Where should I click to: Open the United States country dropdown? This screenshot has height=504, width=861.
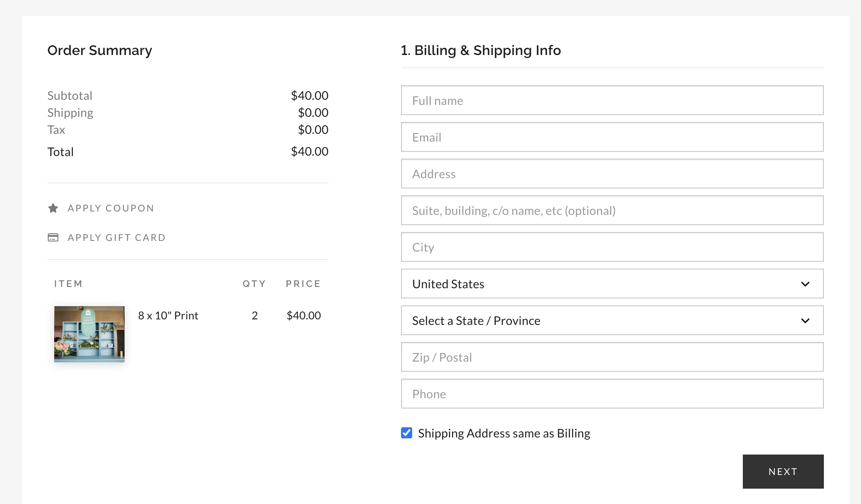pos(612,284)
